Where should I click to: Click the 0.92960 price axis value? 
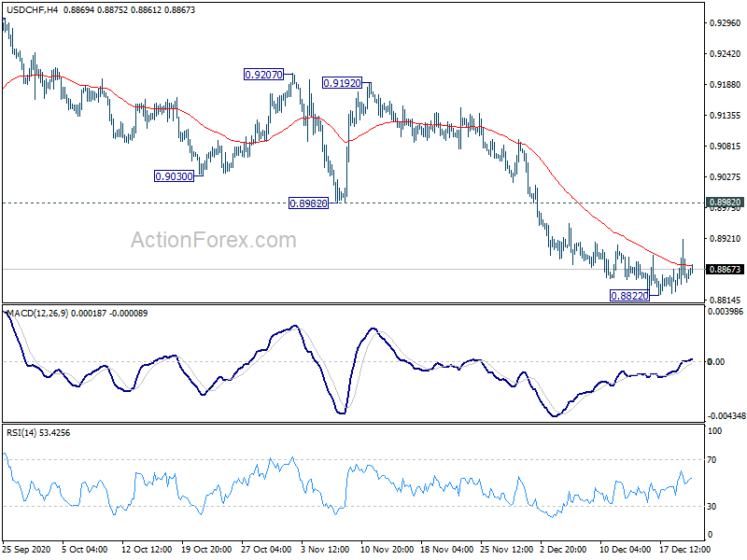click(x=726, y=22)
